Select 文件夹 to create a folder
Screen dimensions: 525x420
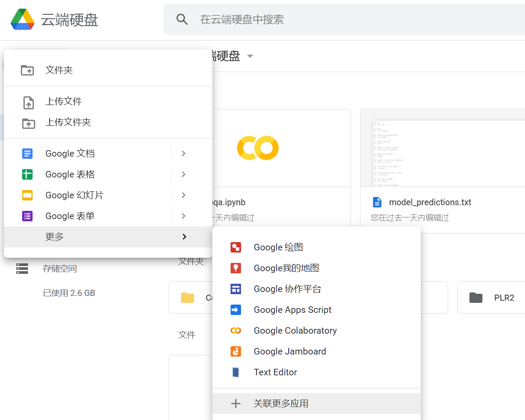coord(108,70)
